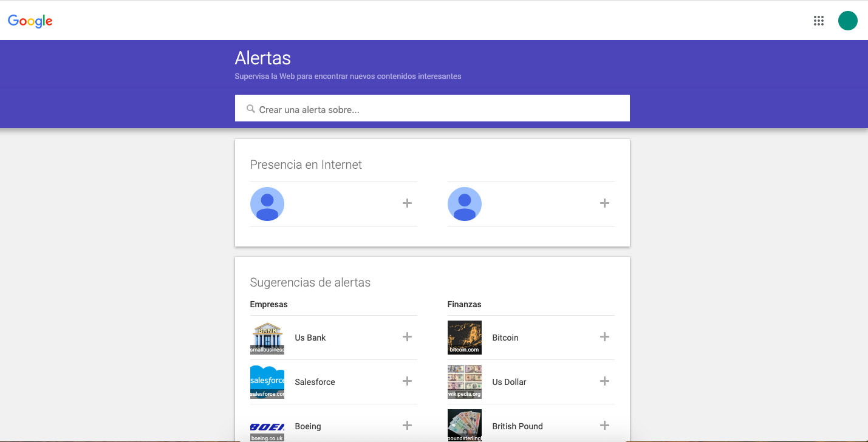868x442 pixels.
Task: Click the Google logo
Action: point(30,20)
